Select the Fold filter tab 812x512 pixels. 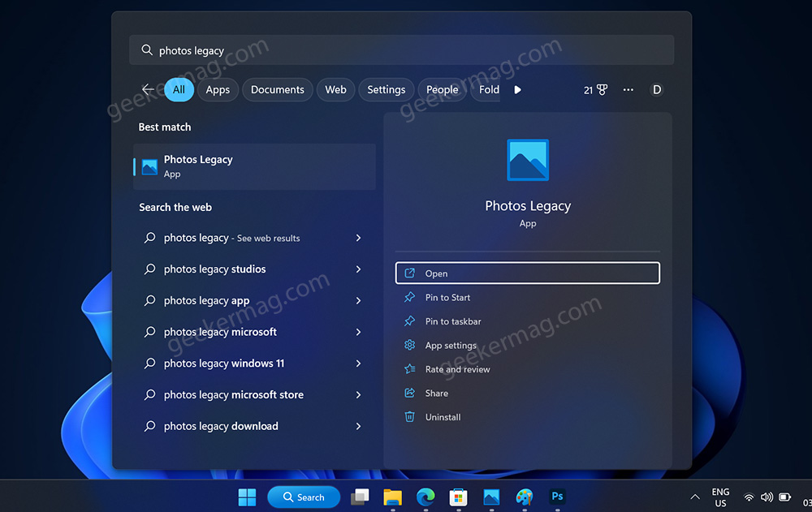486,89
